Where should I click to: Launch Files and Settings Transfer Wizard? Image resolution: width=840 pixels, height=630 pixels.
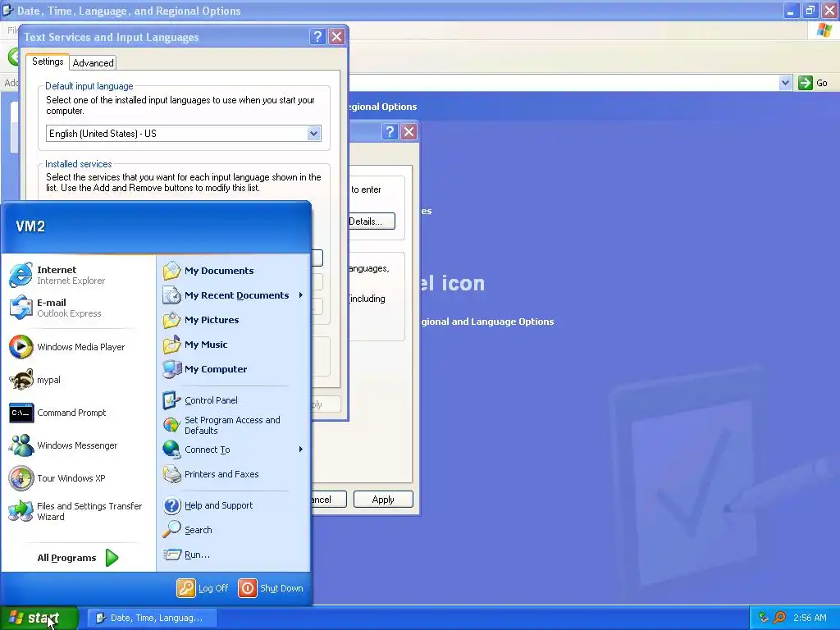pos(78,511)
